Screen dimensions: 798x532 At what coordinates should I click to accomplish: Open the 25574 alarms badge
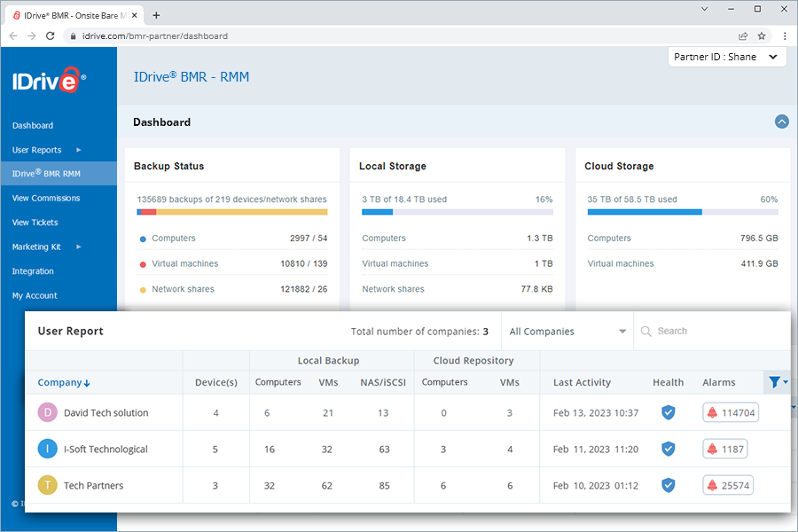pos(728,485)
